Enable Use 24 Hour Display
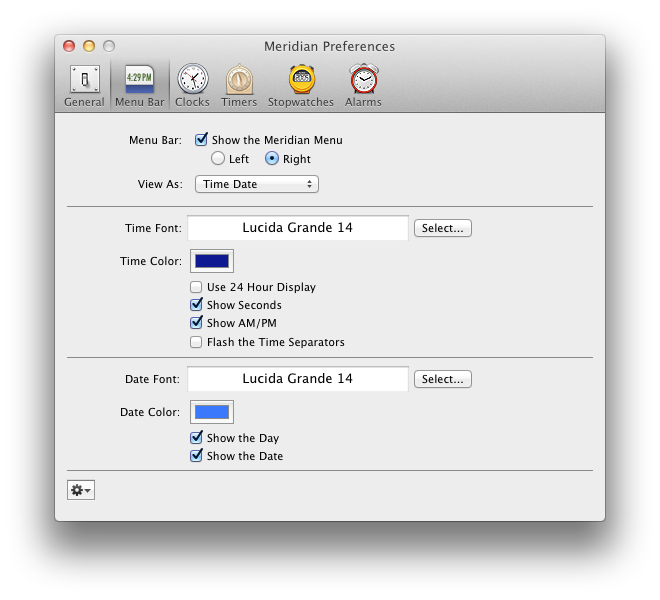The image size is (660, 600). coord(196,287)
